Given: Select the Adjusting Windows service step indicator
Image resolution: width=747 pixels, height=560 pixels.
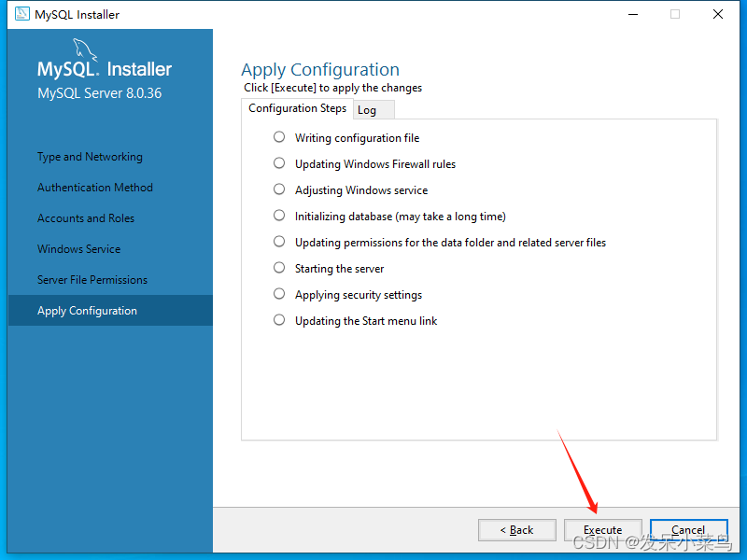Looking at the screenshot, I should coord(279,189).
